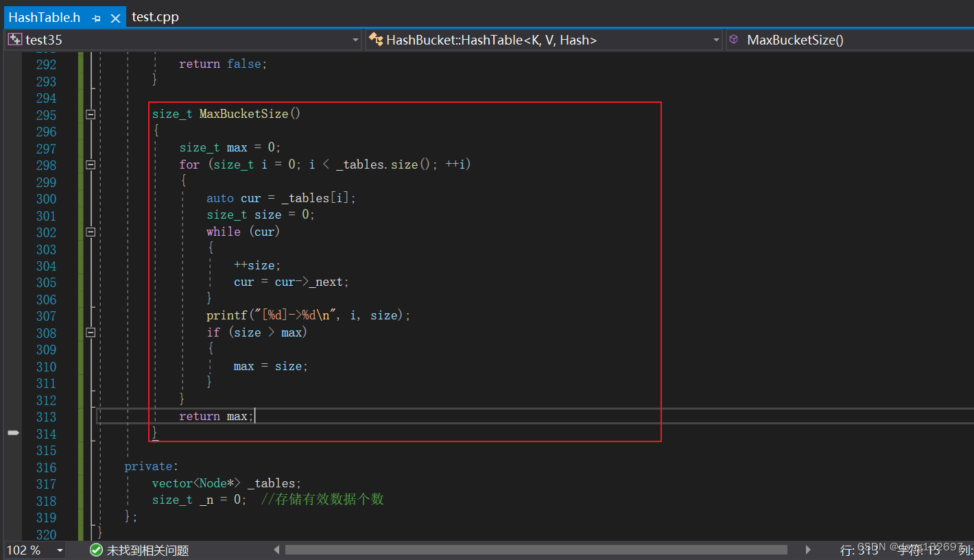This screenshot has width=974, height=560.
Task: Click the green no-issues-found check icon
Action: tap(96, 550)
